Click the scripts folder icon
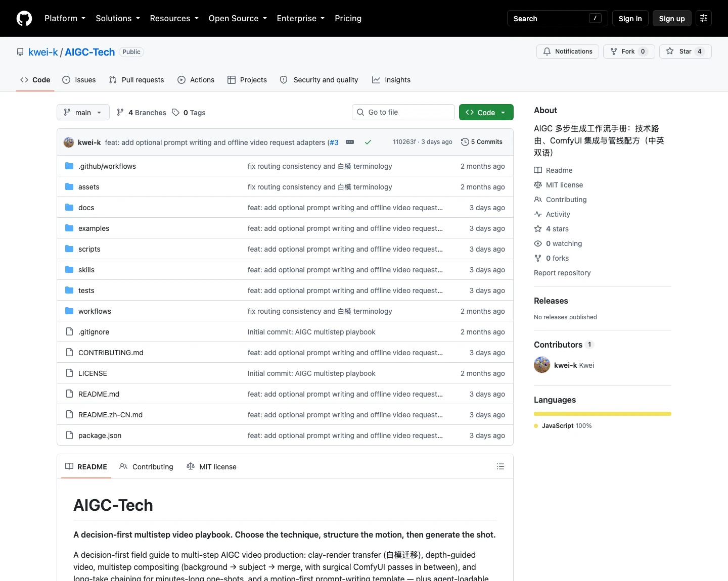Screen dimensions: 728x581 (x=69, y=249)
